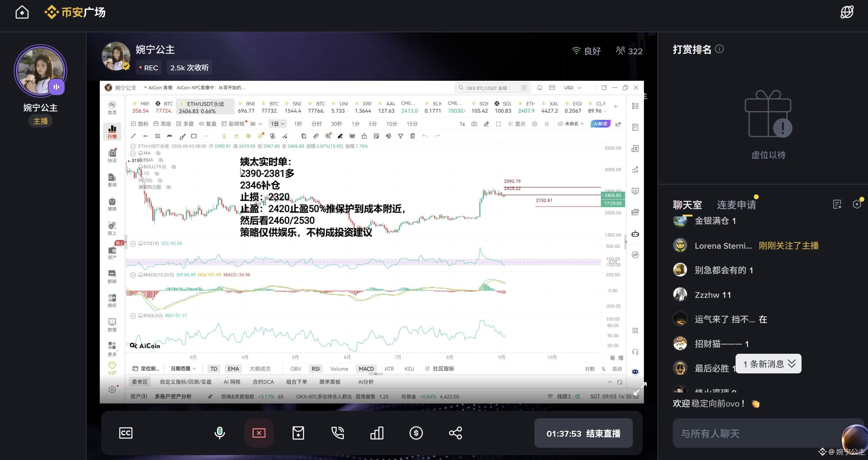Image resolution: width=868 pixels, height=460 pixels.
Task: Open the phone call co-host icon
Action: [337, 433]
